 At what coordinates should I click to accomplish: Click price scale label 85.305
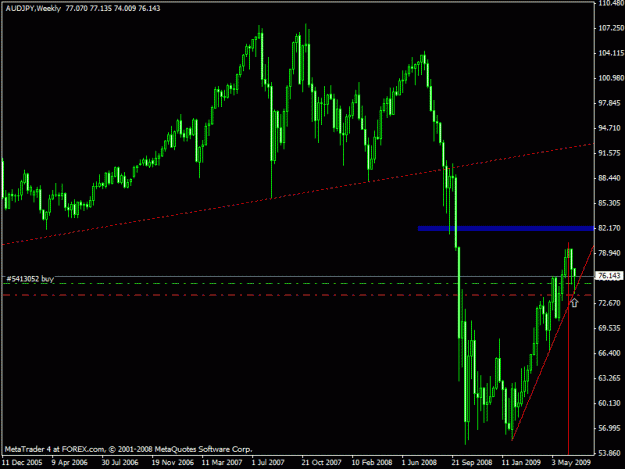[x=609, y=203]
